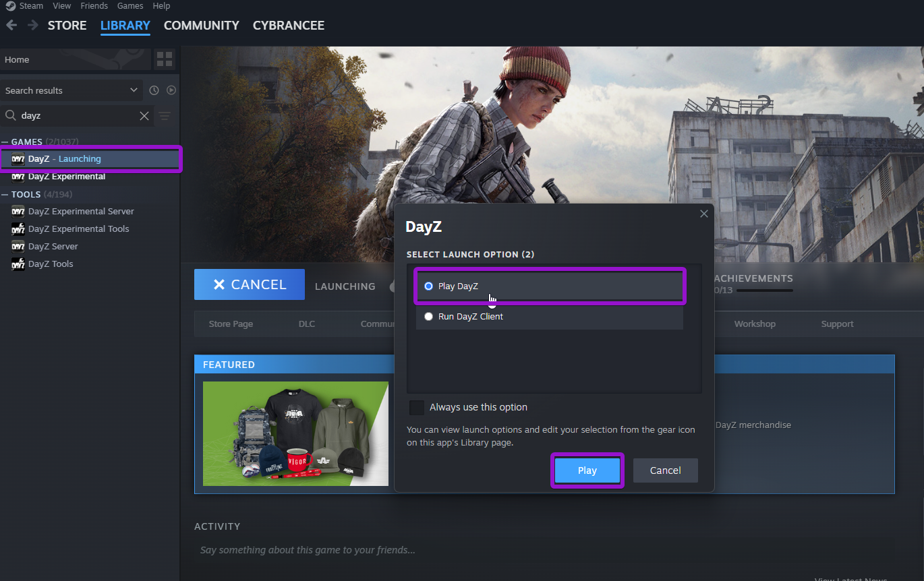The height and width of the screenshot is (581, 924).
Task: Confirm launch with the Play button
Action: pos(587,470)
